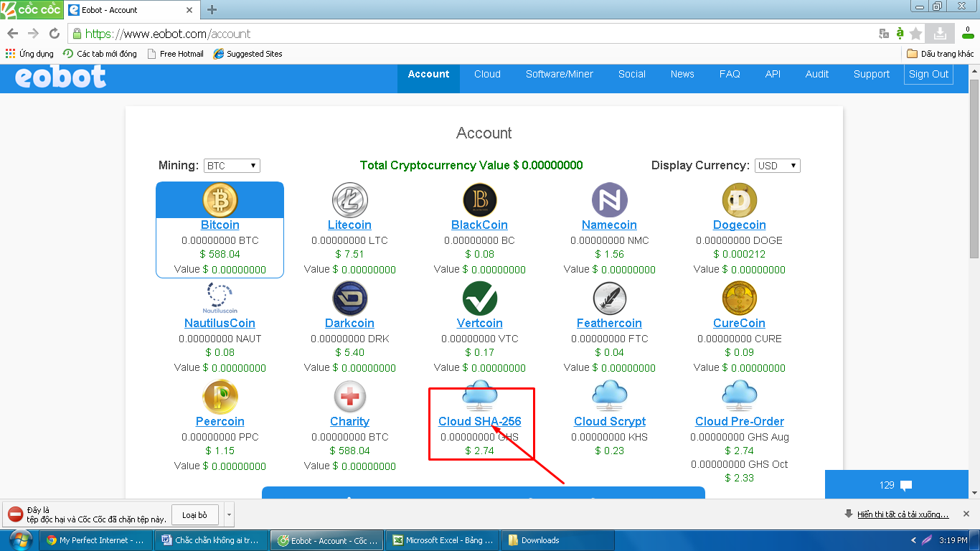Image resolution: width=980 pixels, height=551 pixels.
Task: Open the Software/Miner nav menu
Action: coord(560,74)
